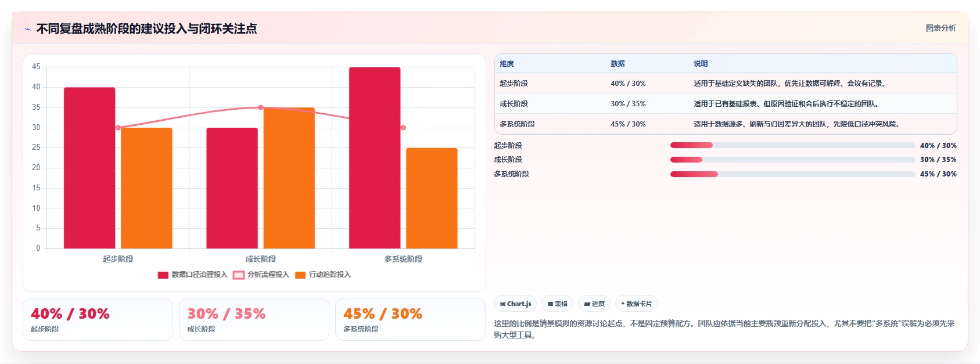Click the 40% / 30% value after the progress bar
Viewport: 980px width, 364px height.
(938, 146)
